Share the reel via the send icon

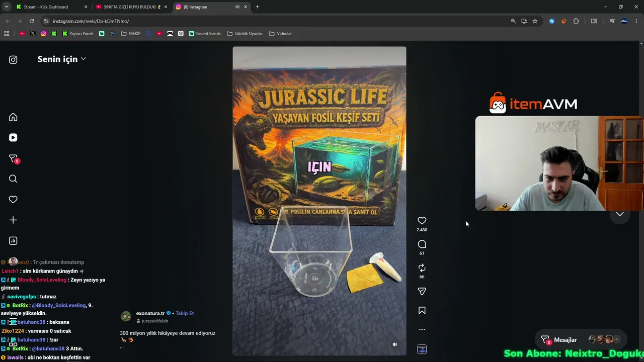point(422,292)
